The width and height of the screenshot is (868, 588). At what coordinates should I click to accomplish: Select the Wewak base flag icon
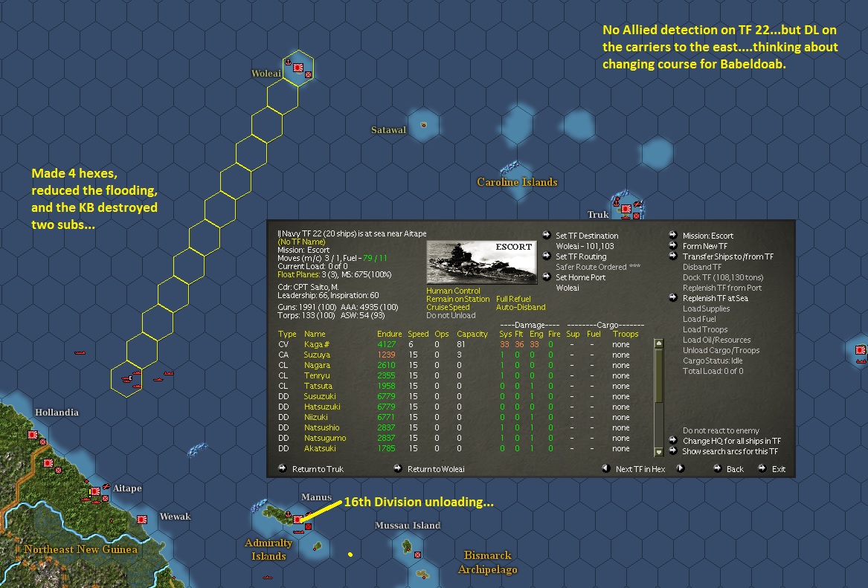142,520
